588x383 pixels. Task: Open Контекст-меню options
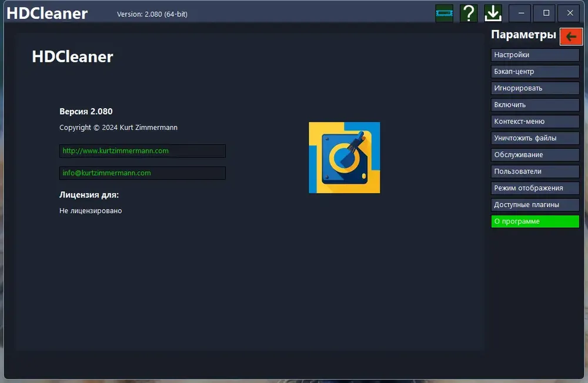coord(535,121)
